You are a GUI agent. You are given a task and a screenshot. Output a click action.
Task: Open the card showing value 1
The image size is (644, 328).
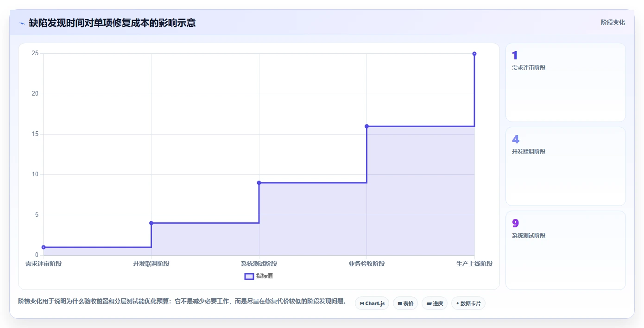tap(566, 83)
